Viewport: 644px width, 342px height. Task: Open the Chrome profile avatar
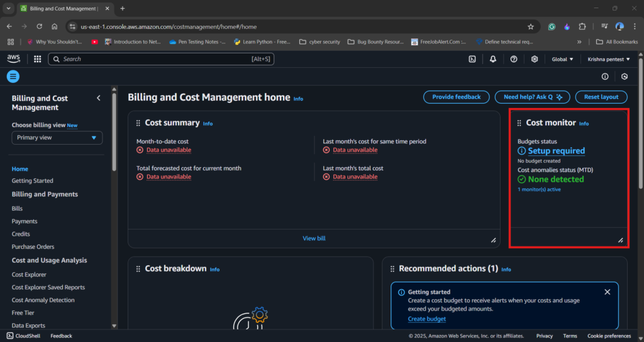619,26
